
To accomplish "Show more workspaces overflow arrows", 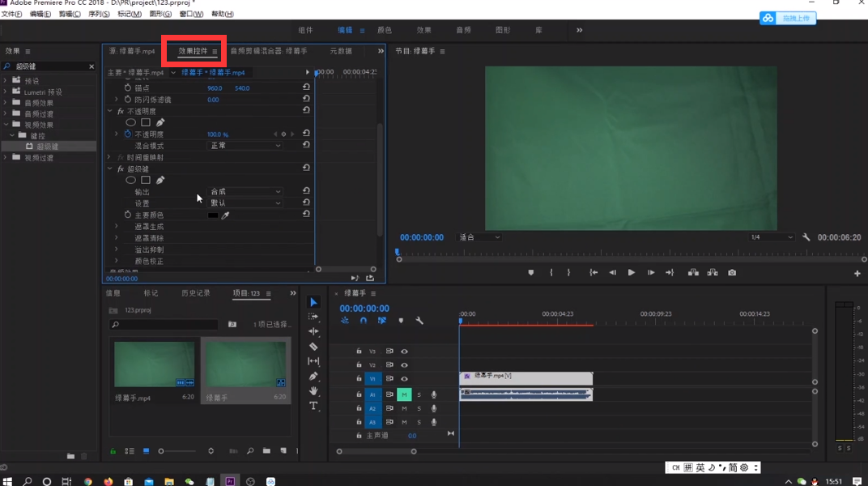I will [x=579, y=31].
